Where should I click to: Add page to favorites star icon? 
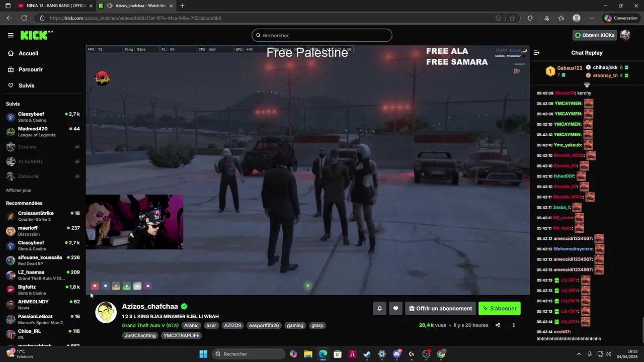pyautogui.click(x=512, y=18)
